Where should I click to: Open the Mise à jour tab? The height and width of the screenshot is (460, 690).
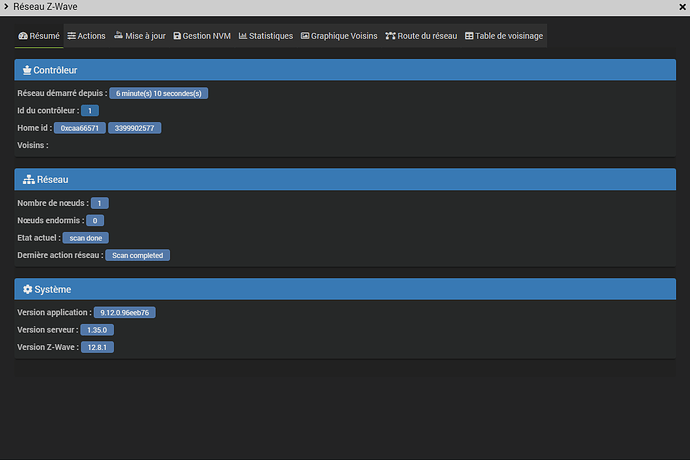tap(139, 36)
